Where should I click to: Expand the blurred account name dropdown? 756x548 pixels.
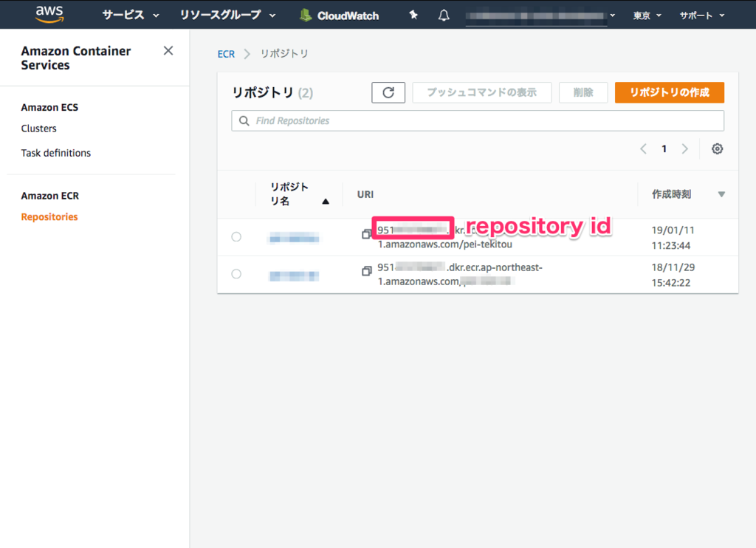point(540,16)
